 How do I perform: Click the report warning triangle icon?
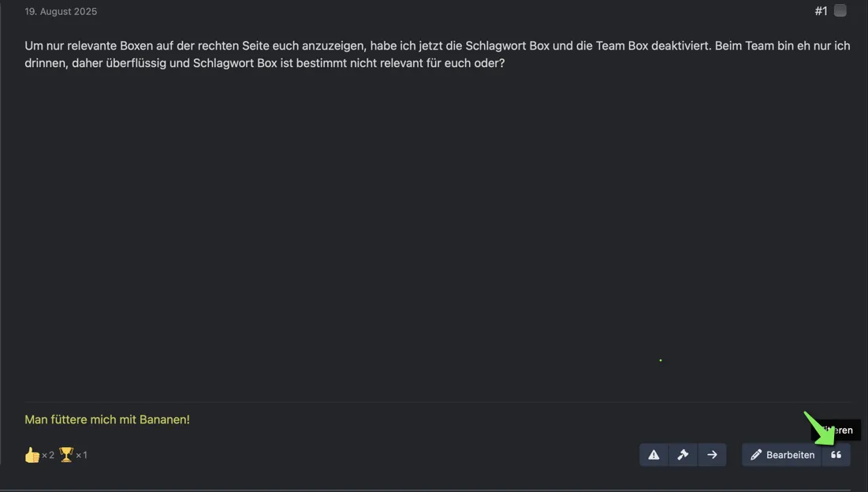tap(654, 455)
